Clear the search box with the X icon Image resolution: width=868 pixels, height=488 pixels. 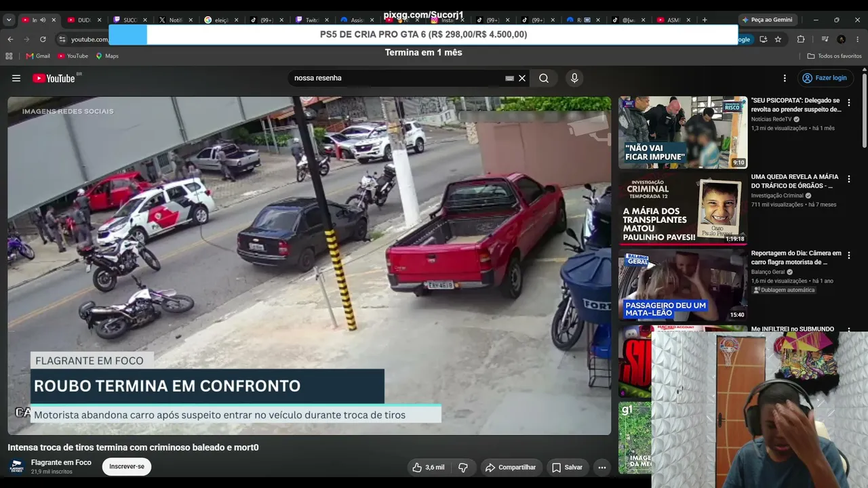tap(522, 78)
